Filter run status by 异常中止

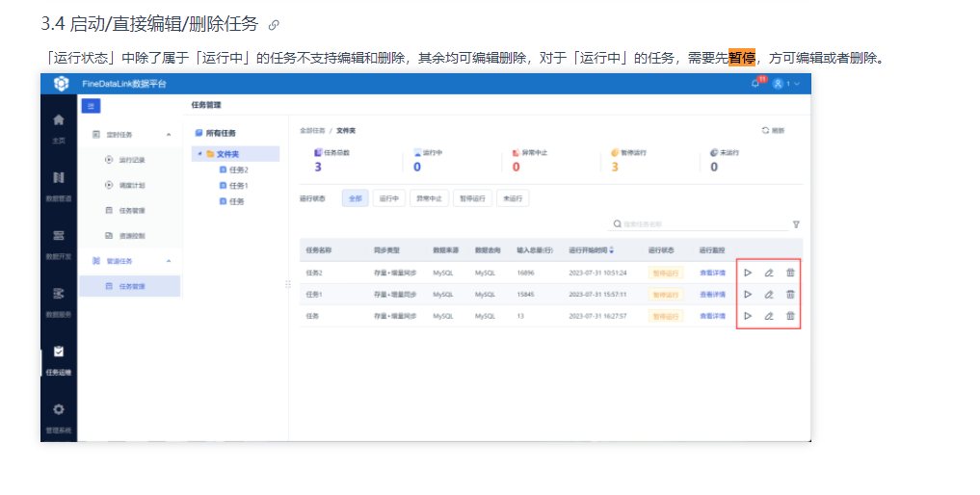point(429,198)
